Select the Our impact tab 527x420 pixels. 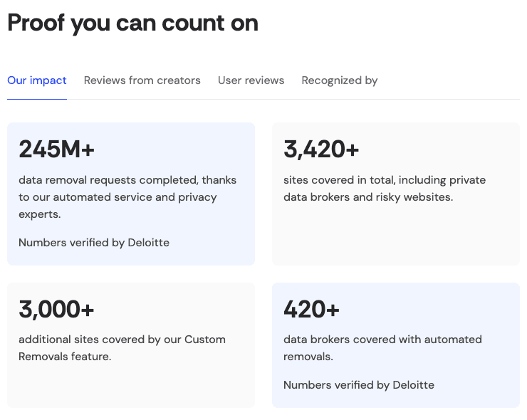(37, 80)
